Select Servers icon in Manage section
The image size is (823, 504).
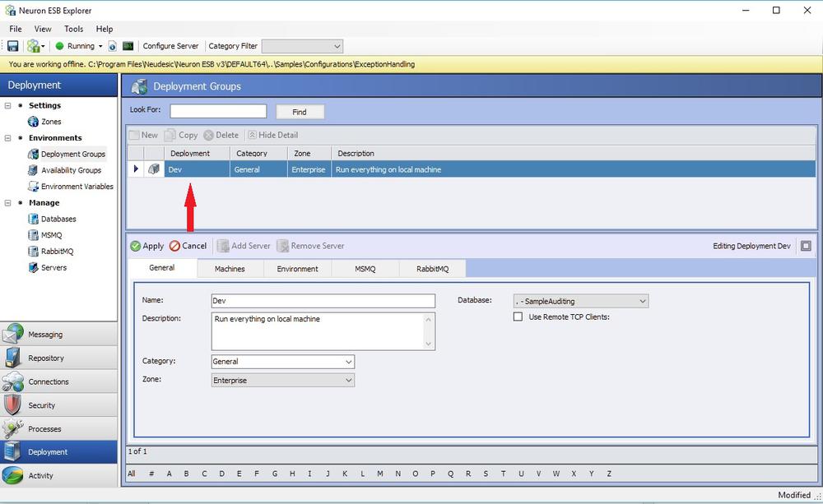[x=33, y=268]
